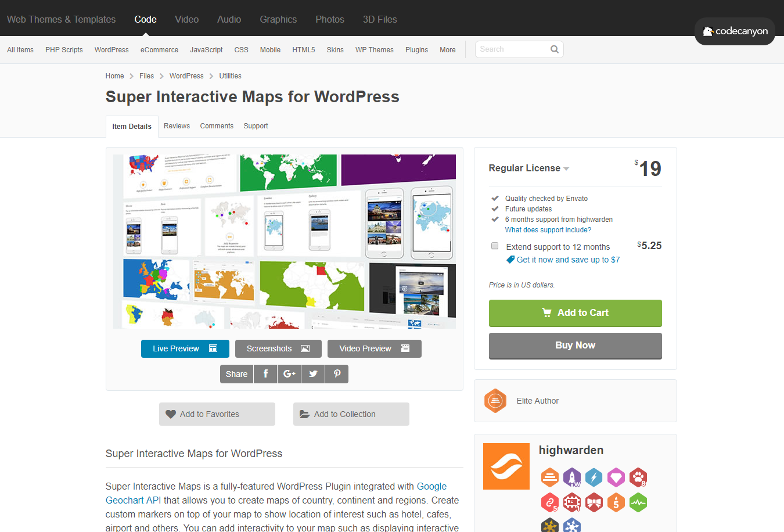Image resolution: width=784 pixels, height=532 pixels.
Task: Click the codecanyon logo
Action: (735, 31)
